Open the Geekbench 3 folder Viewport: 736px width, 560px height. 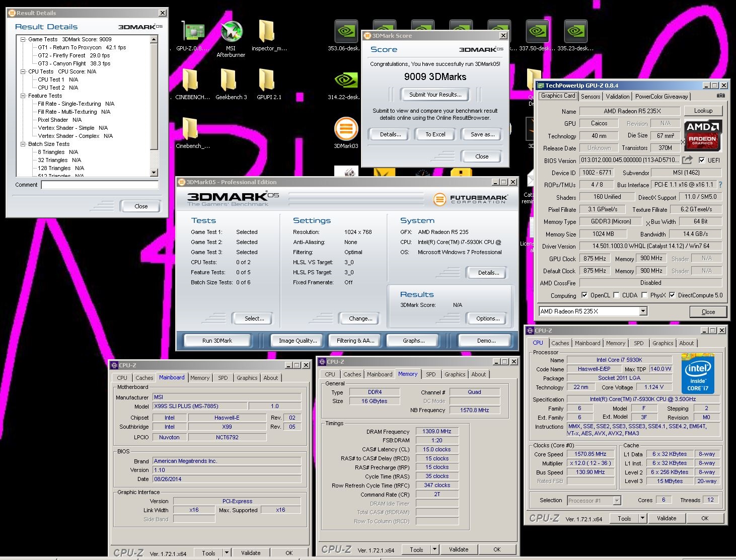click(229, 81)
